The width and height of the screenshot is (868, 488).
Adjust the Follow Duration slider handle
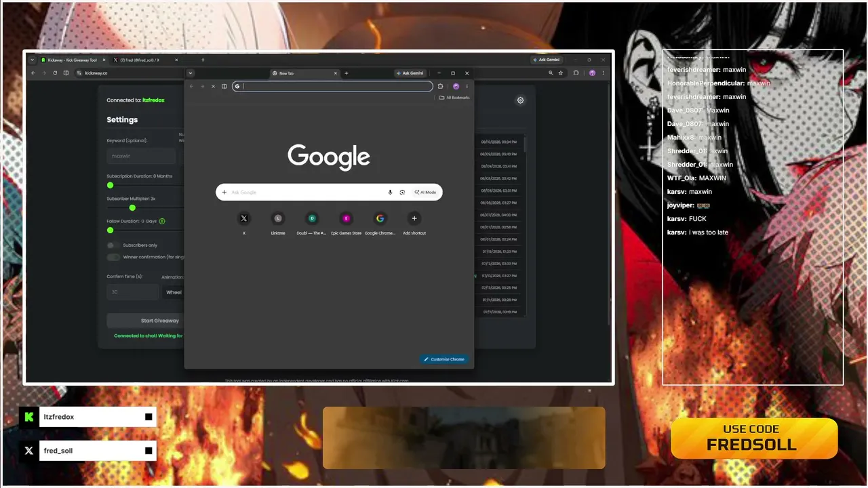tap(110, 230)
